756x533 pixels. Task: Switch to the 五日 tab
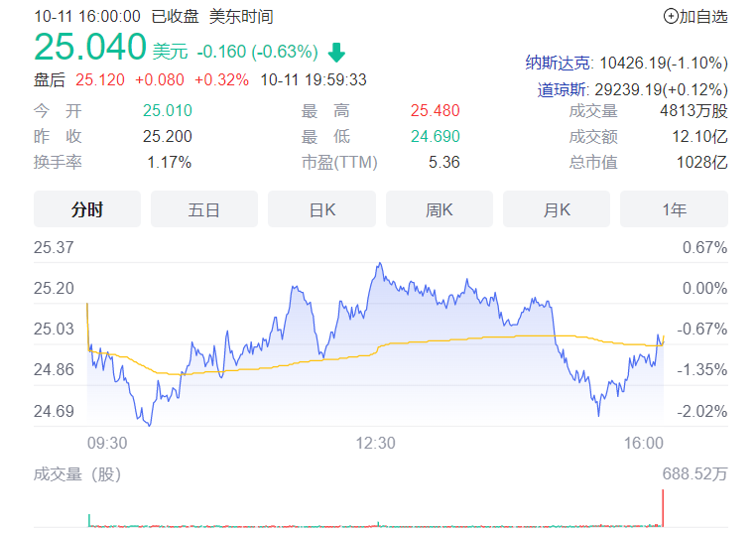[204, 209]
